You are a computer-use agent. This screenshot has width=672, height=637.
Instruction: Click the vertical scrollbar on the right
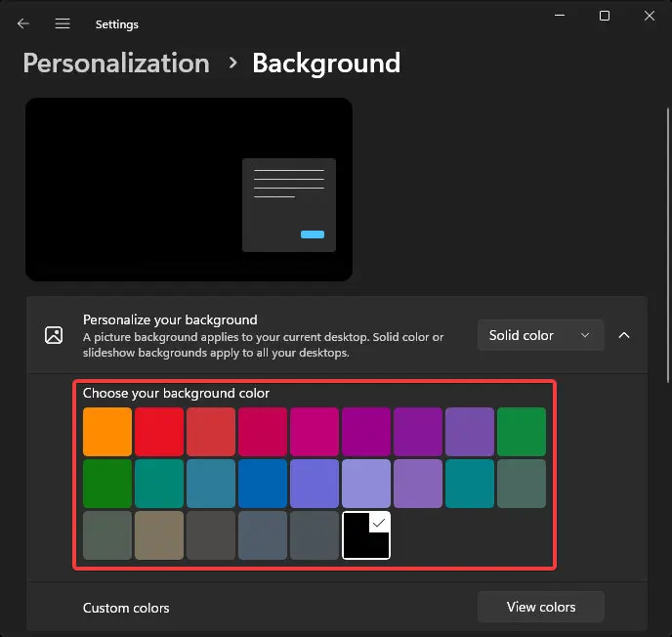click(668, 245)
